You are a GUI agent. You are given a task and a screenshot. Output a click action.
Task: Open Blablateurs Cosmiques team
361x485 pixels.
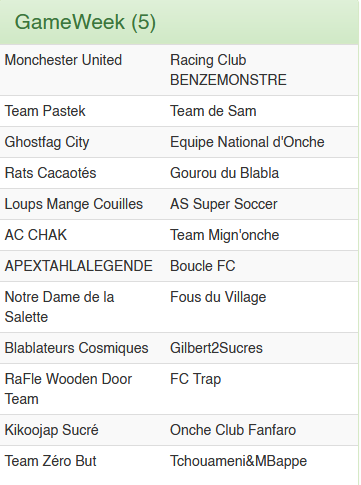[76, 348]
